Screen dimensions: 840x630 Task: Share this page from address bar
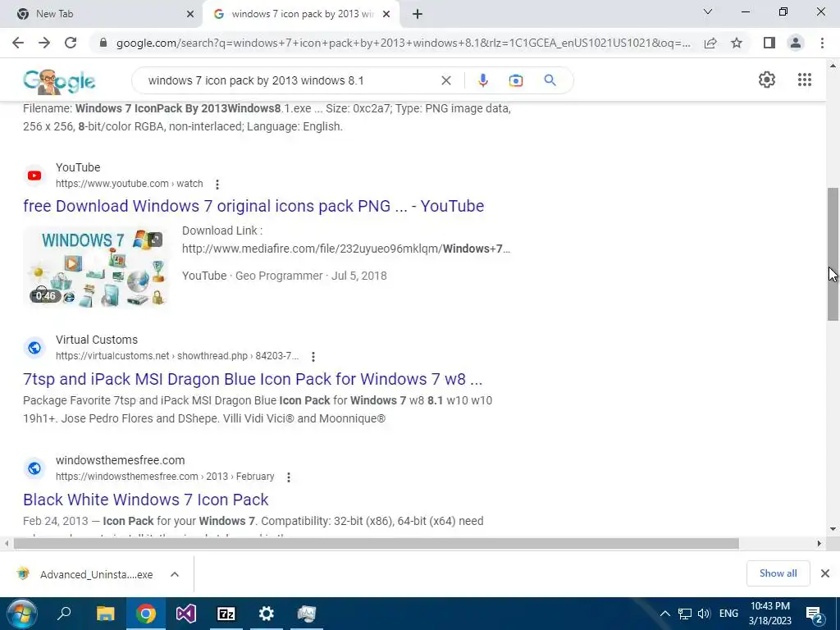coord(710,43)
